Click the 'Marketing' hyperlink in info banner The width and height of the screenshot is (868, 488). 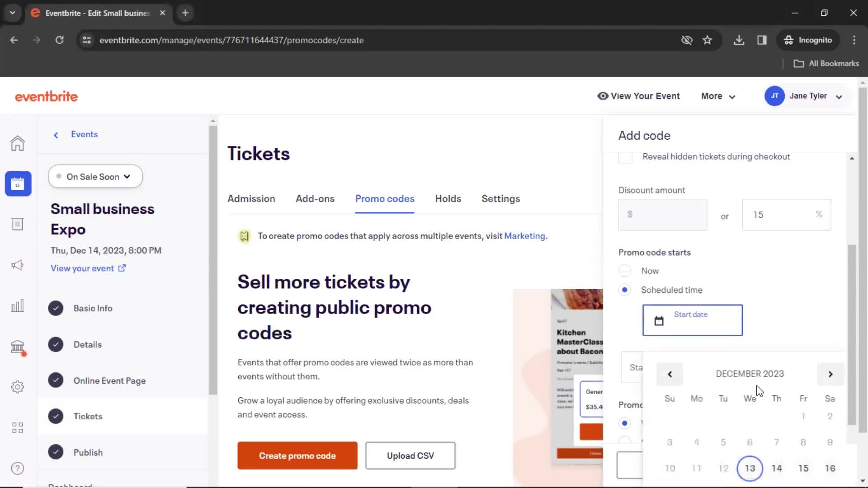coord(524,236)
